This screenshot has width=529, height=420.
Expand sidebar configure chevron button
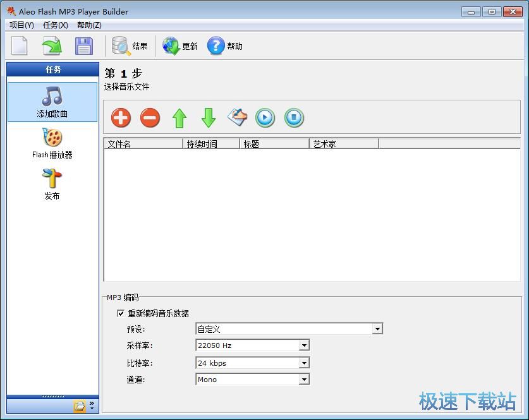(x=92, y=405)
